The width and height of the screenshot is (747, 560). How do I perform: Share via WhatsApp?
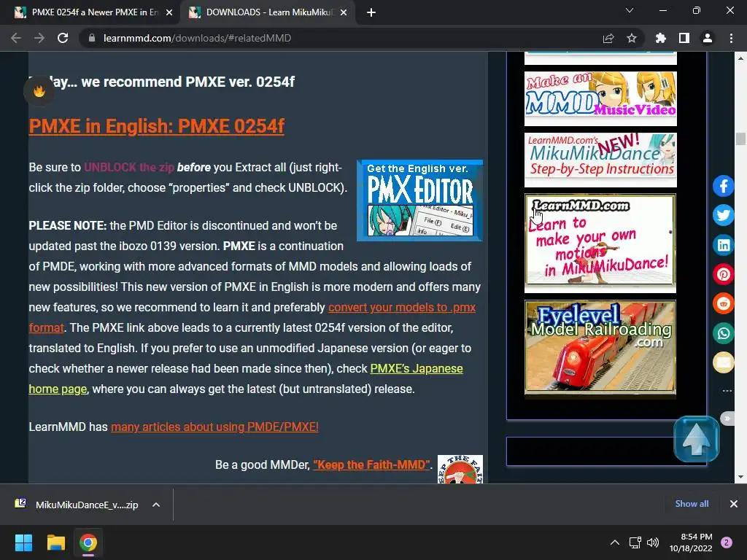point(723,332)
